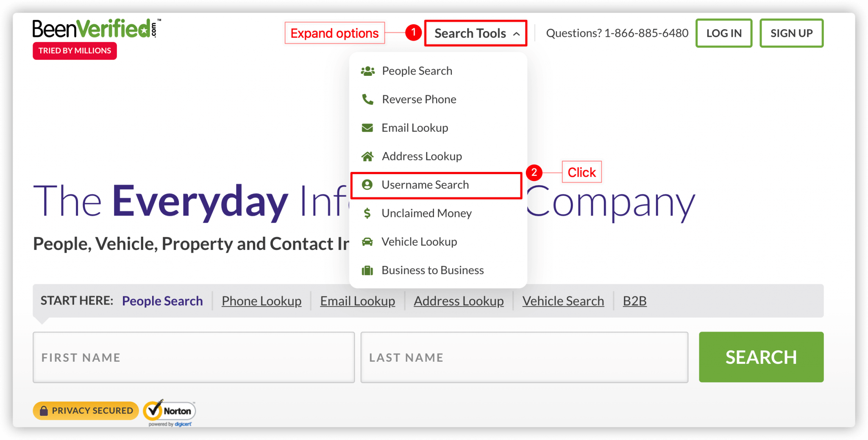
Task: Click the Privacy Secured lock badge
Action: pos(86,411)
